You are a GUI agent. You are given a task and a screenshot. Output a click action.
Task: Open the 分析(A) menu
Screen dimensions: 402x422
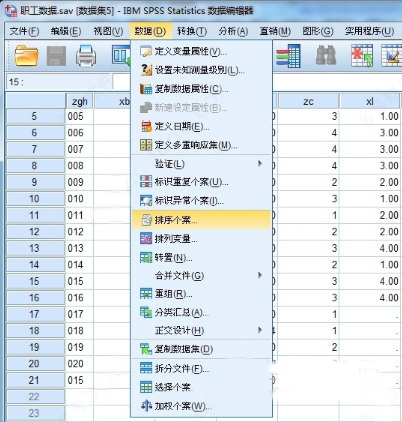click(233, 31)
